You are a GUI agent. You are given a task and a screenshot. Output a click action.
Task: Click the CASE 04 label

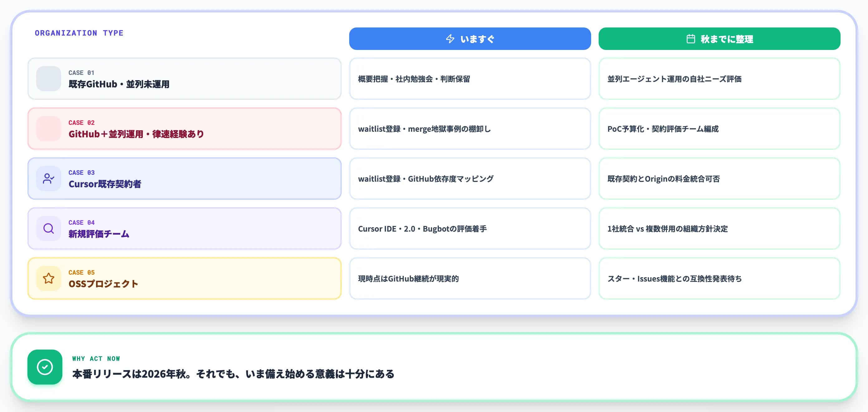[x=82, y=222]
